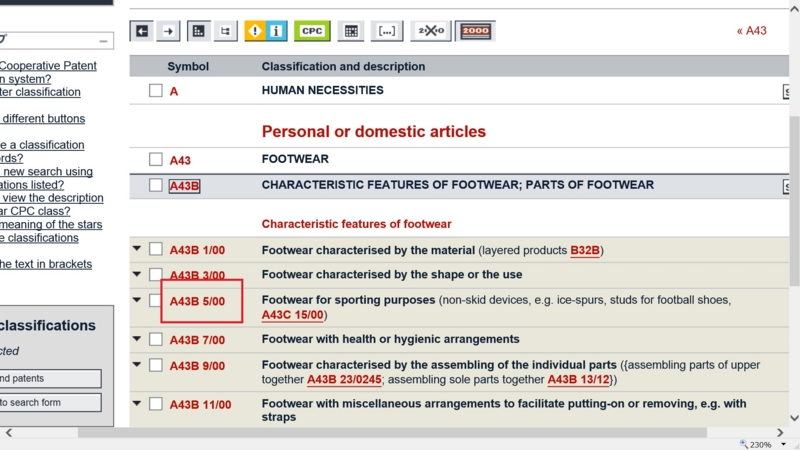Select the A43B 7/00 checkbox
Viewport: 800px width, 450px height.
(156, 339)
